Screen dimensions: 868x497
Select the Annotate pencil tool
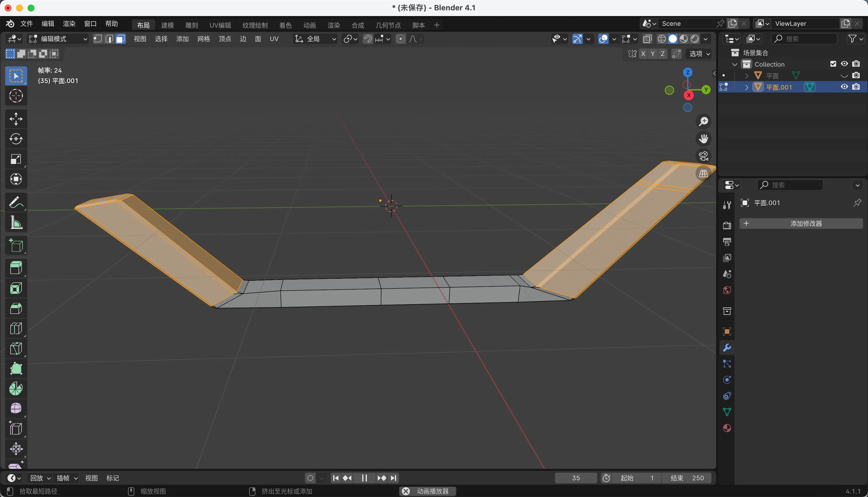tap(16, 203)
